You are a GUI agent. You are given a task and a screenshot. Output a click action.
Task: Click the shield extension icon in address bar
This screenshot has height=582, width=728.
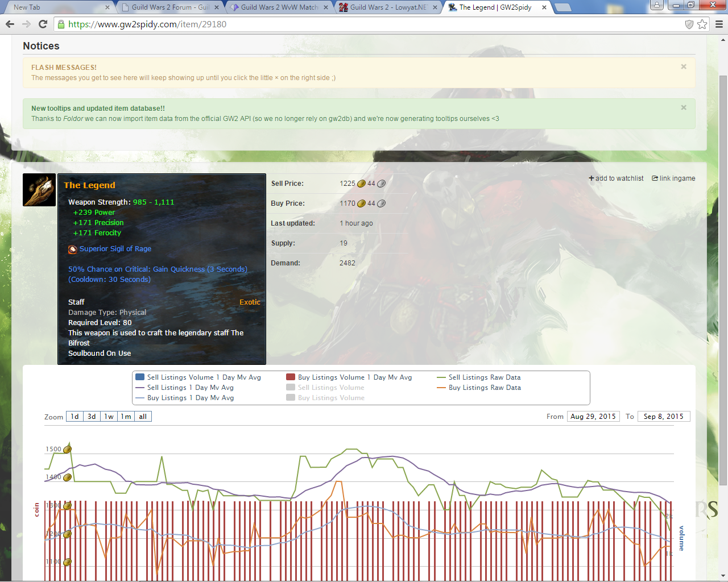click(689, 24)
